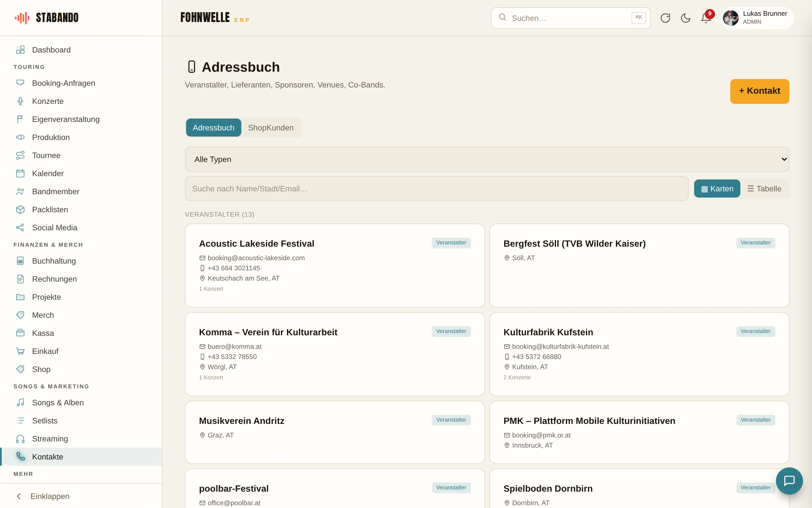
Task: Click the Songs & Alben music note icon
Action: pos(20,402)
